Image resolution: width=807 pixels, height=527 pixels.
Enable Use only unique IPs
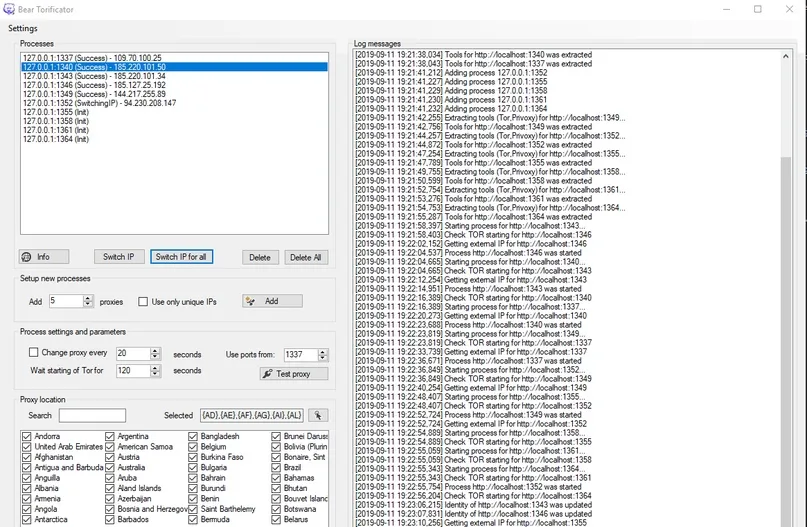[x=143, y=301]
